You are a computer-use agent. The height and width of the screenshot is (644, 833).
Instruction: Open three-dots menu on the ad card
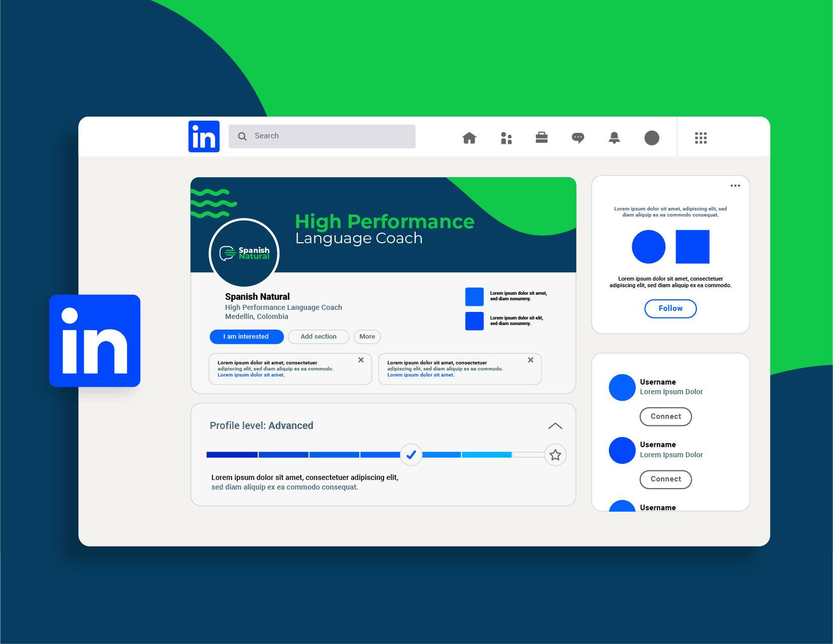coord(735,186)
